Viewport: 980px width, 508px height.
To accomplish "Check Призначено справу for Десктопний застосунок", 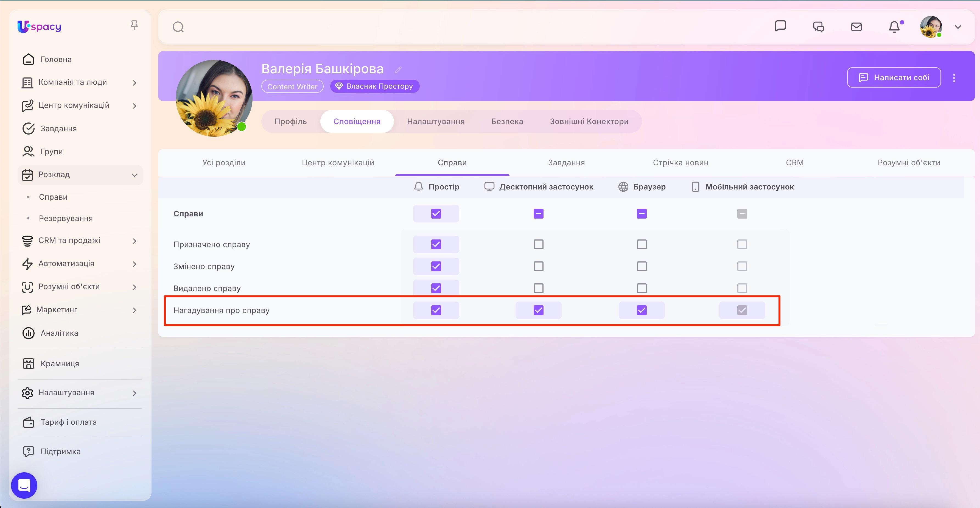I will (538, 244).
